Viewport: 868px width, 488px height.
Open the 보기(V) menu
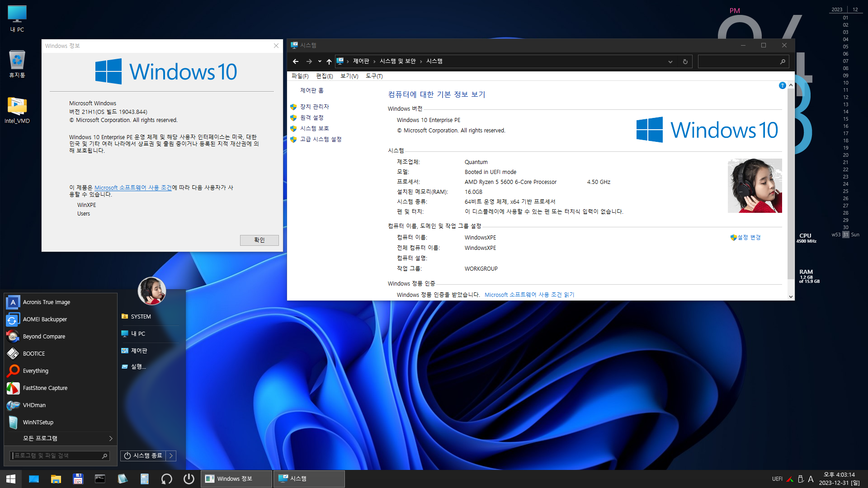pos(349,76)
